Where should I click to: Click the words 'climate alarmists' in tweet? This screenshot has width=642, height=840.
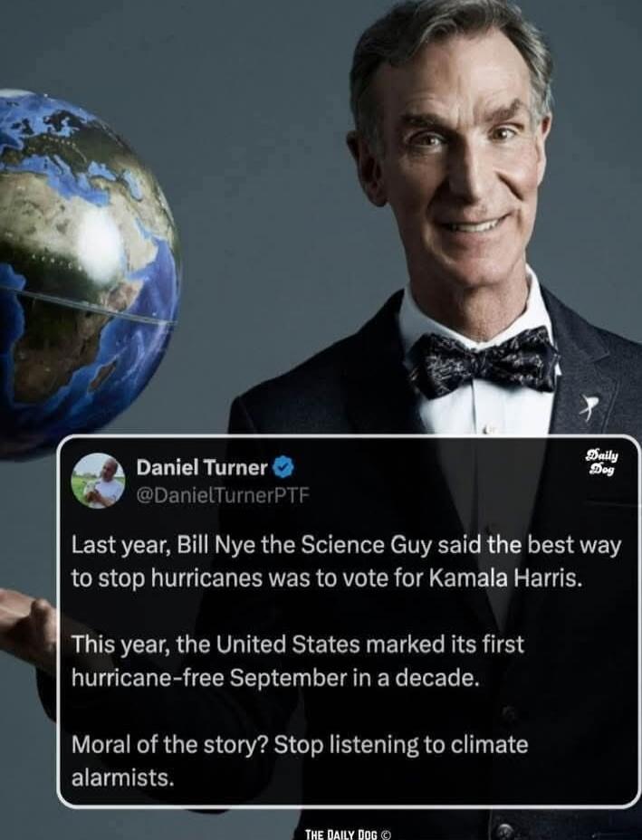[x=300, y=760]
